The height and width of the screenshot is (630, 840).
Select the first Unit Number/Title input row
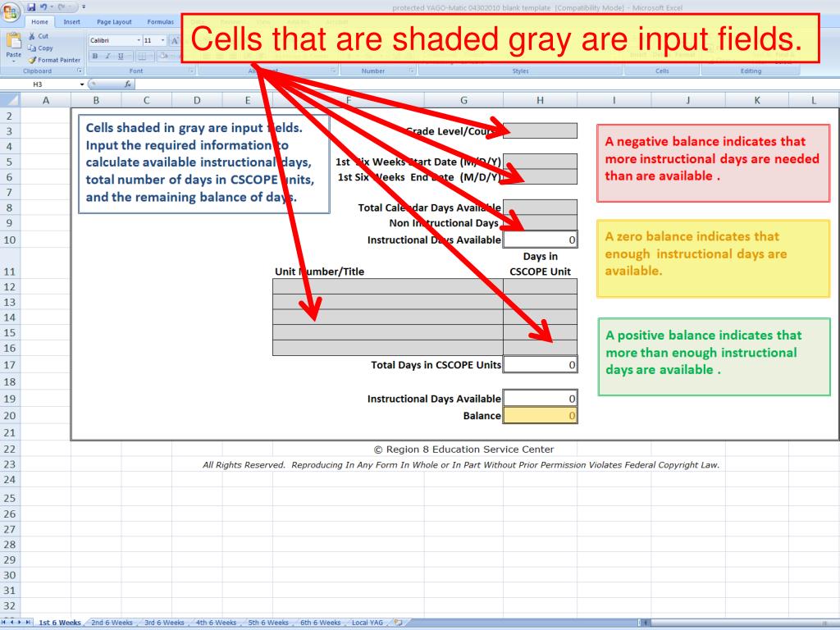click(388, 286)
